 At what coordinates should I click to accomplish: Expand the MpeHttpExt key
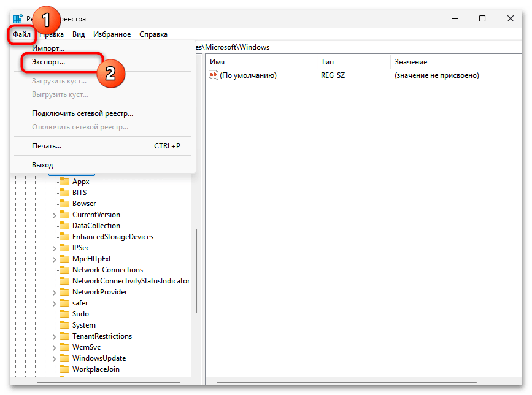click(x=54, y=259)
